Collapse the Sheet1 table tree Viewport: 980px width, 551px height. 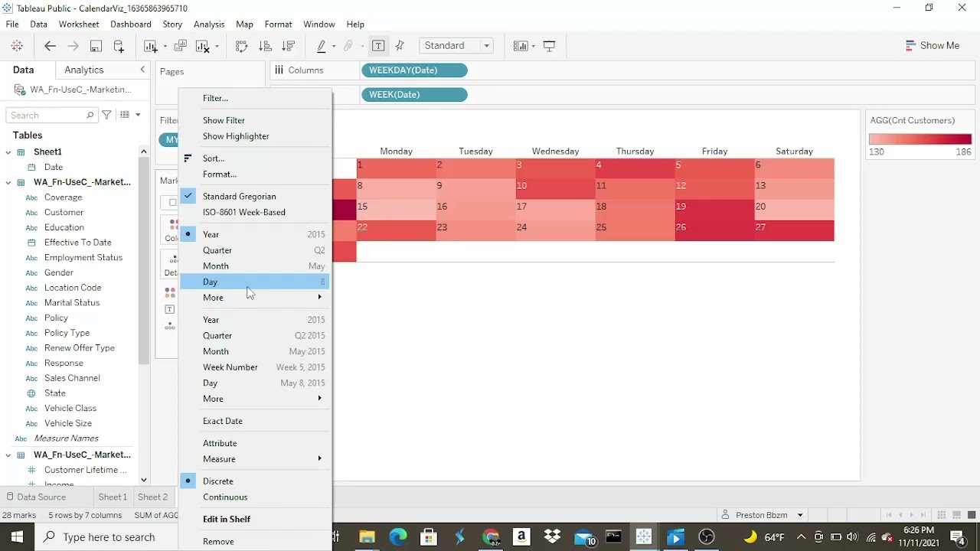[8, 152]
